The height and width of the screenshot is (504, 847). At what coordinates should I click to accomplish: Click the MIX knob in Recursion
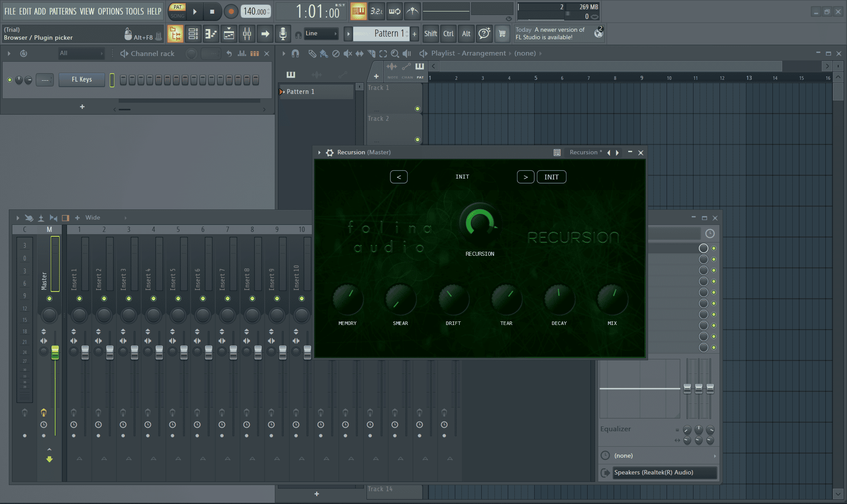pos(612,299)
